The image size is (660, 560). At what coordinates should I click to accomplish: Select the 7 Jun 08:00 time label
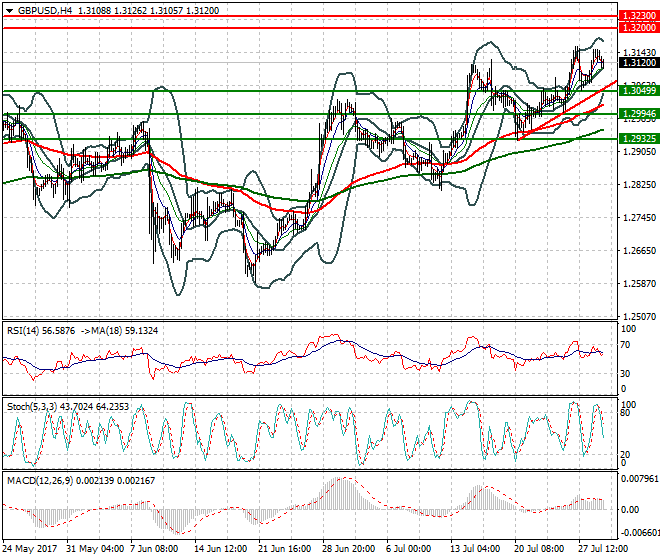coord(154,549)
